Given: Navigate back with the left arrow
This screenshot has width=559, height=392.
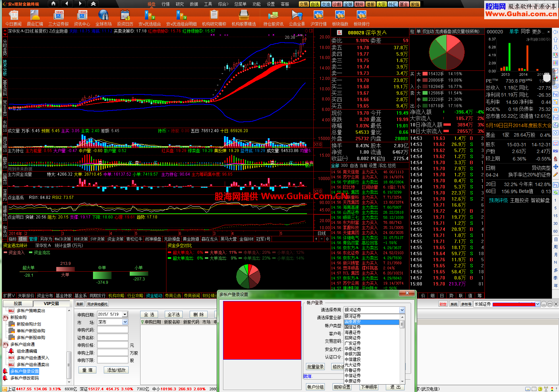Looking at the screenshot, I should tap(67, 4).
